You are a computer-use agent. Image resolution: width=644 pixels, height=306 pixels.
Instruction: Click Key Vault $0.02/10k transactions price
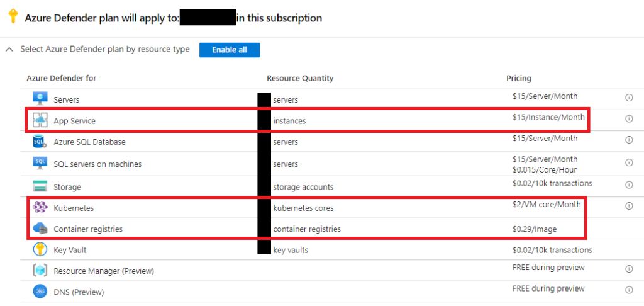tap(552, 250)
